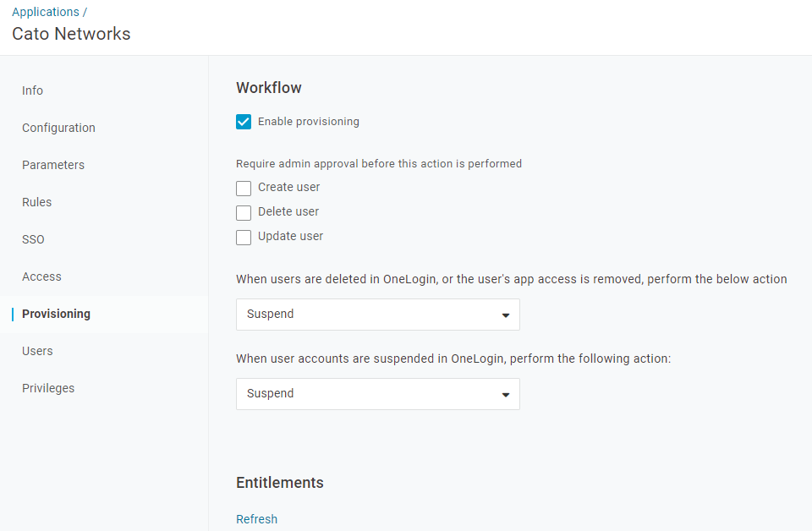Click the Cato Networks app title
Viewport: 812px width, 531px height.
tap(71, 34)
